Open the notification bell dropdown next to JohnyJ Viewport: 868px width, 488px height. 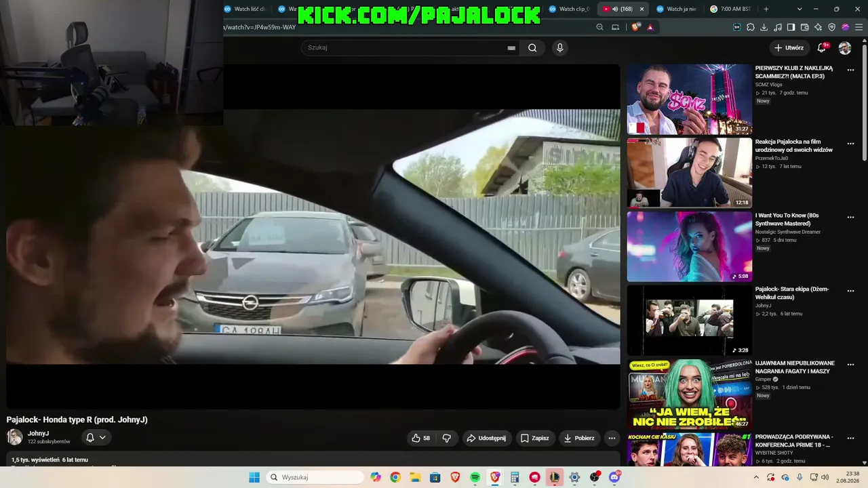click(96, 438)
